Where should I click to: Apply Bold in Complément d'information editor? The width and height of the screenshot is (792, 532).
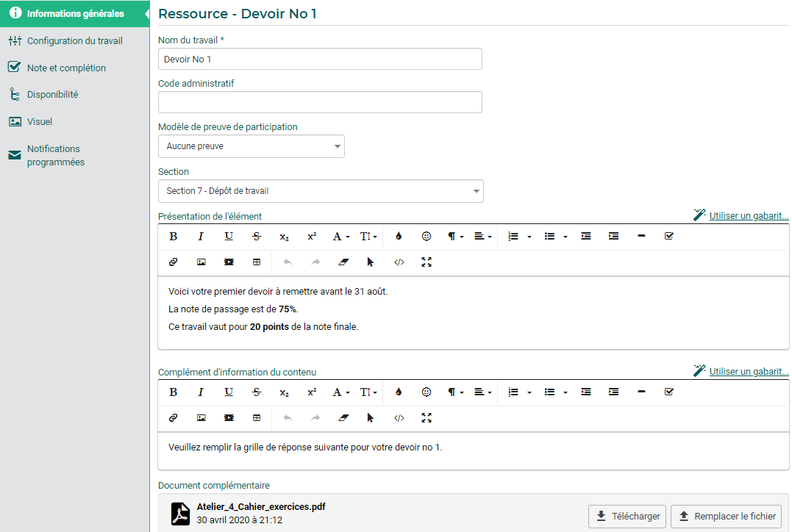[x=174, y=392]
